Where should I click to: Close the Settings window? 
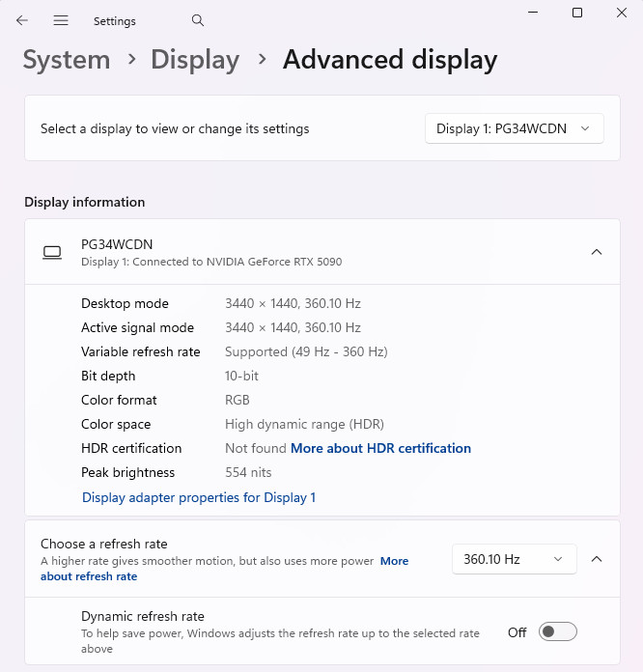(x=621, y=13)
